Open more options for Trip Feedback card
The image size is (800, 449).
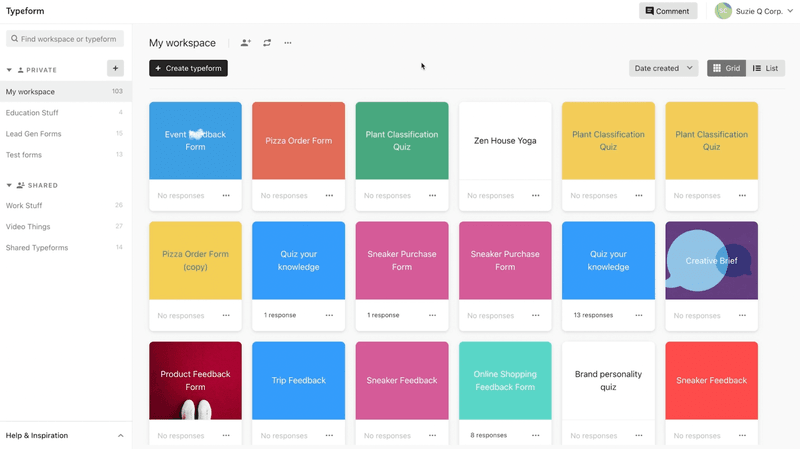tap(329, 435)
